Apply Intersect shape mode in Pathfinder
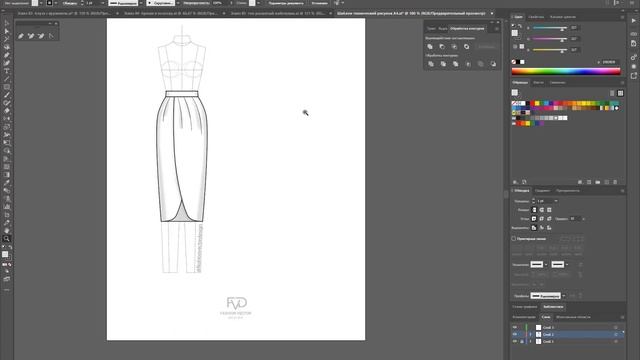The image size is (640, 360). (x=454, y=47)
